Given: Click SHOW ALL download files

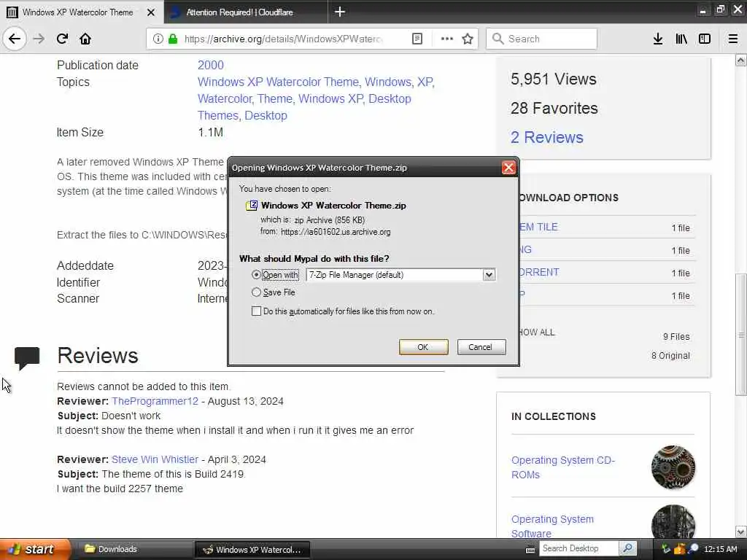Looking at the screenshot, I should tap(536, 332).
